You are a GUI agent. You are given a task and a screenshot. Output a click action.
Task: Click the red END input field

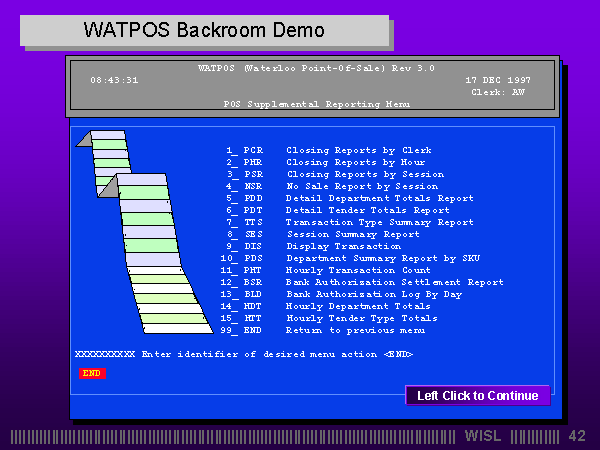pos(92,373)
